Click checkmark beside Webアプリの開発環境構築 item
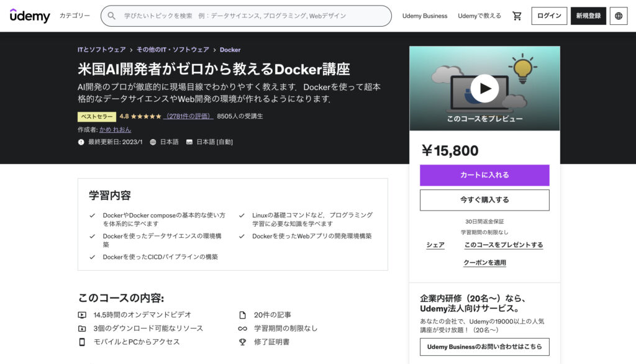This screenshot has width=636, height=364. click(242, 236)
